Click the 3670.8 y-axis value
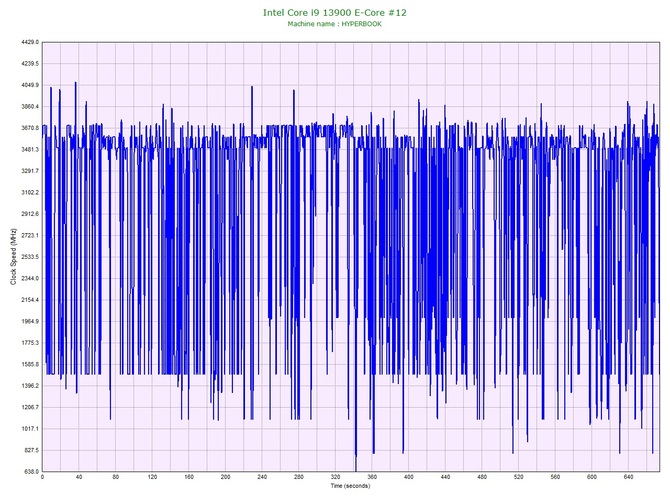670x503 pixels. [x=30, y=128]
